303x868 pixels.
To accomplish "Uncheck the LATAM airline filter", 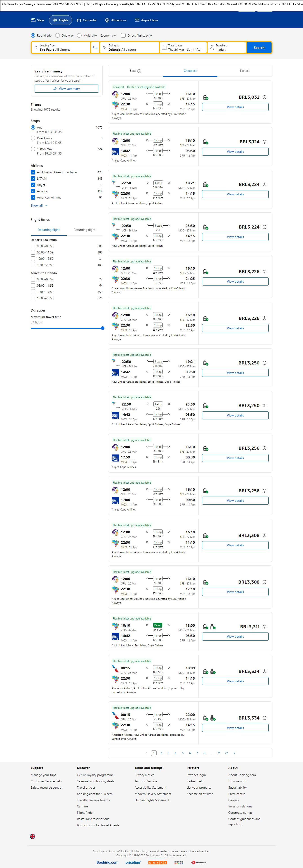I will click(33, 179).
